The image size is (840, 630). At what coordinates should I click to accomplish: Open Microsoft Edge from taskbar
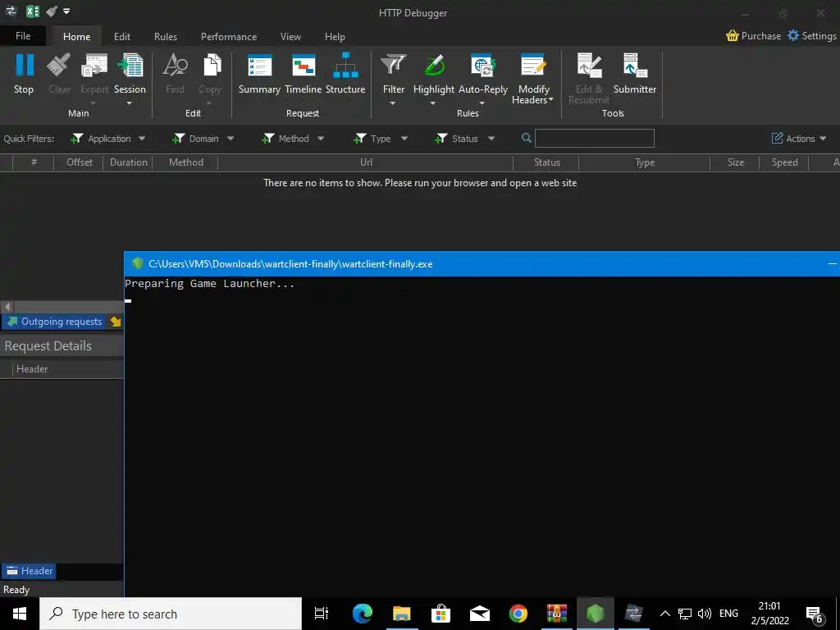(x=362, y=614)
